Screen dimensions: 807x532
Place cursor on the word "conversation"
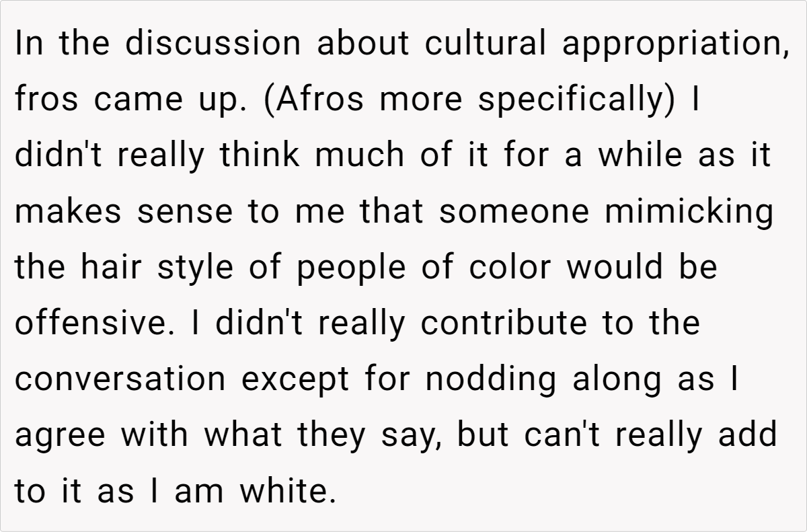point(120,380)
